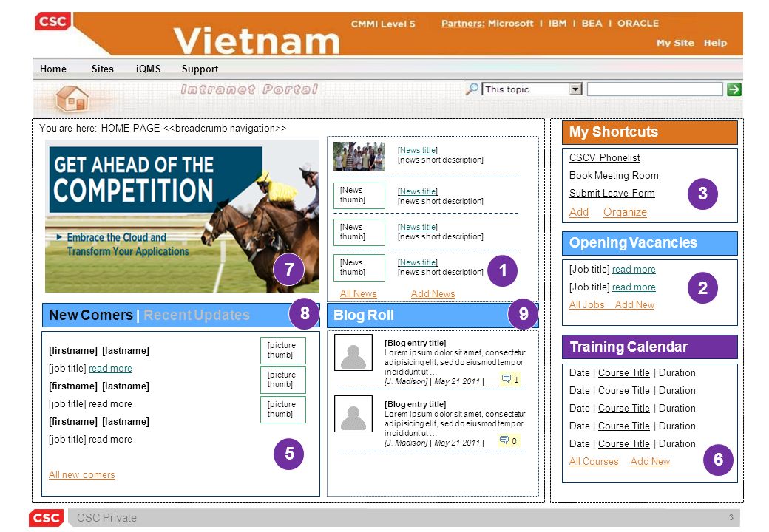
Task: Click the CSC logo in footer
Action: point(46,518)
